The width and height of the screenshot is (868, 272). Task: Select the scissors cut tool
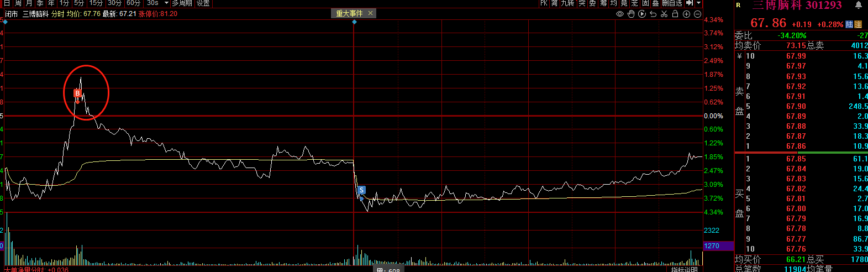tap(664, 14)
